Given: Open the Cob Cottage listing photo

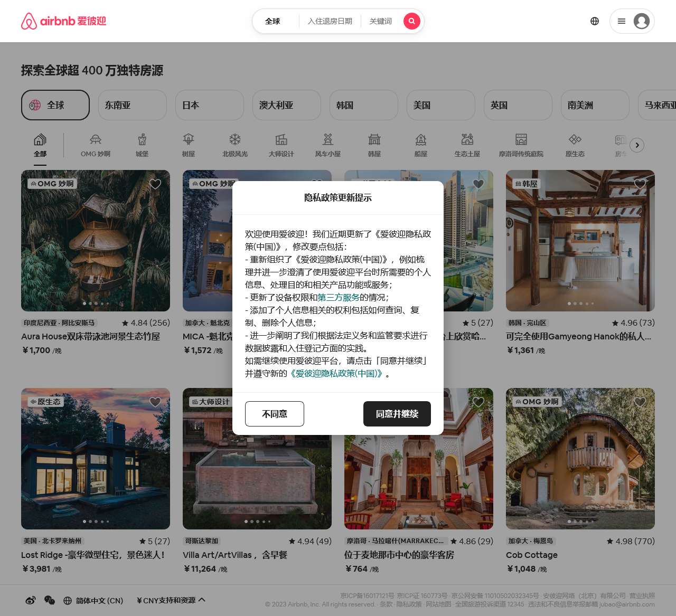Looking at the screenshot, I should (x=580, y=459).
